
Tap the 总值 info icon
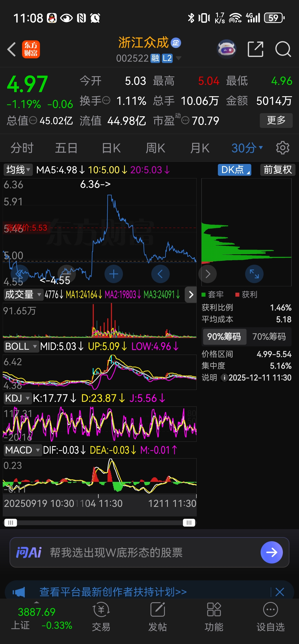point(33,121)
